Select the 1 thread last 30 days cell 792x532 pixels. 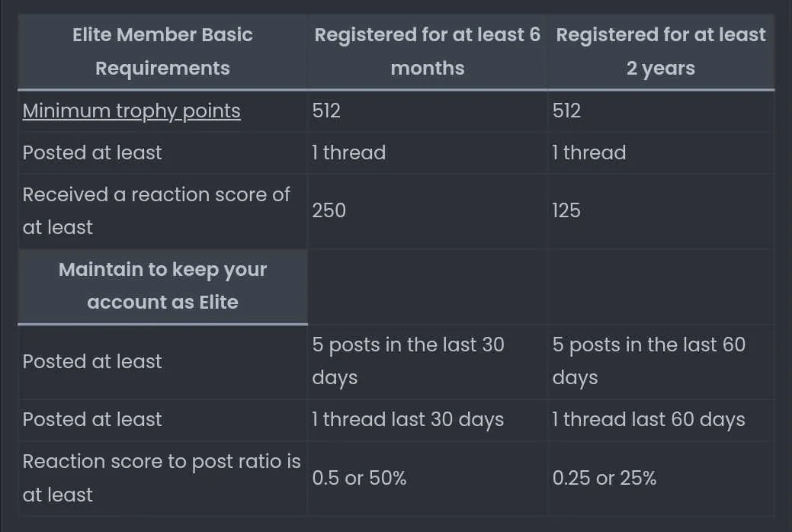click(x=428, y=419)
